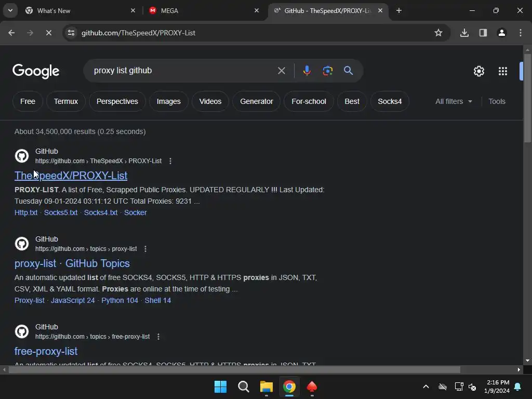Open more options for PROXY-List result

pyautogui.click(x=170, y=161)
